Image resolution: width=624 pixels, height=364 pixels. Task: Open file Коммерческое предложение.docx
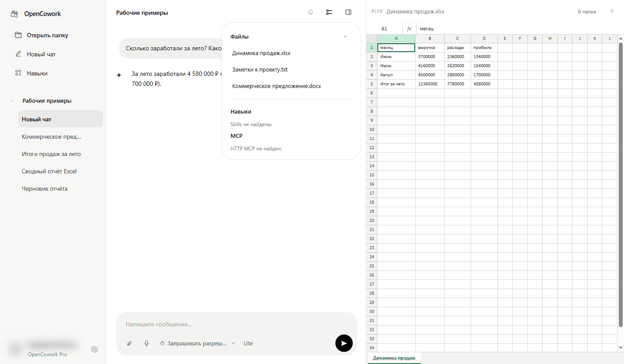pyautogui.click(x=276, y=86)
